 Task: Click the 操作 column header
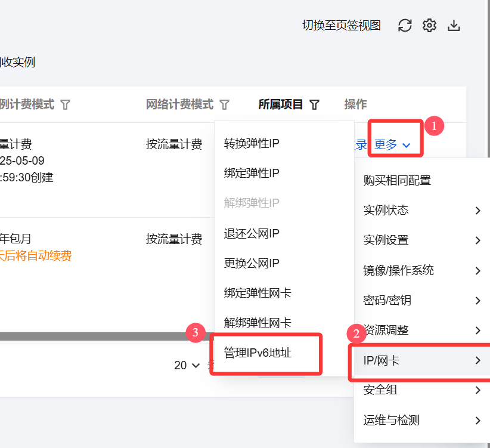356,104
